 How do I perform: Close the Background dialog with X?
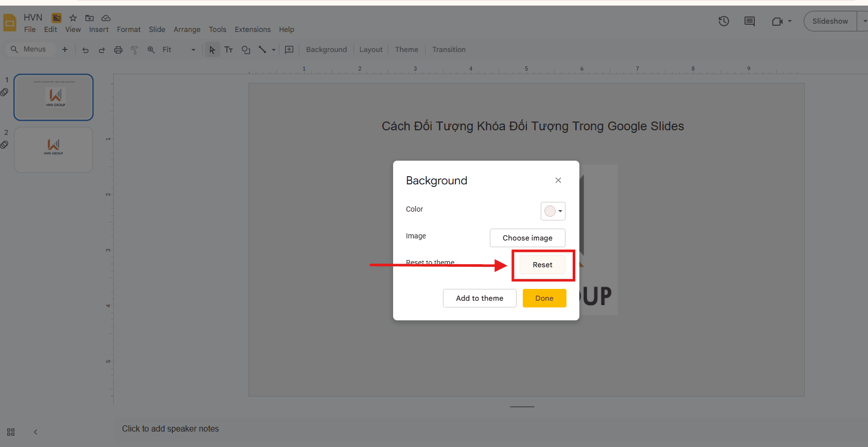click(558, 180)
